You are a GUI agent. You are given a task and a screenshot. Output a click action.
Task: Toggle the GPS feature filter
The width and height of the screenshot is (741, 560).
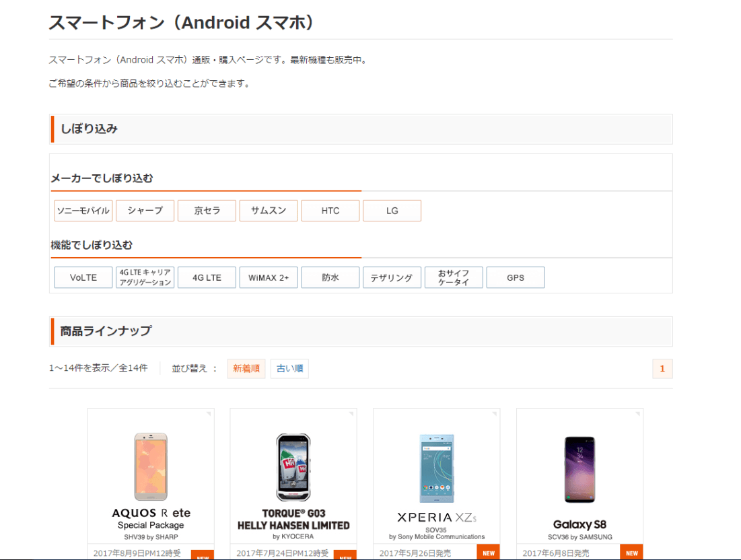pos(516,277)
